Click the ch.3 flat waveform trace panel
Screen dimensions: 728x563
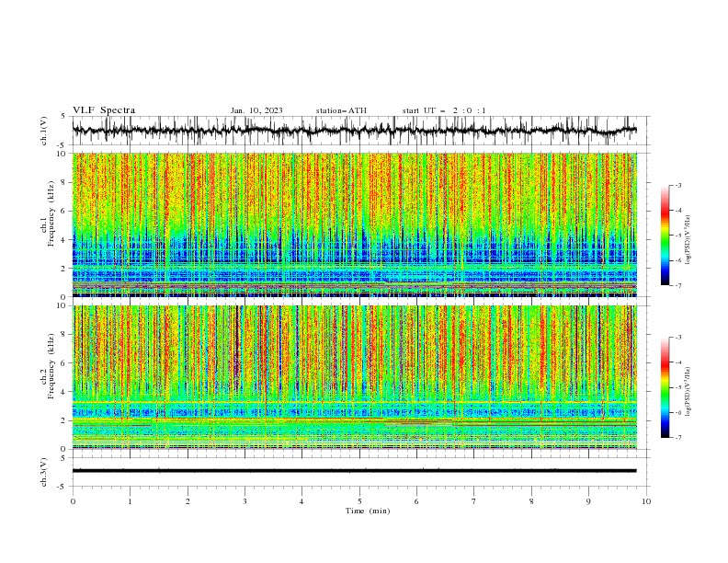point(361,472)
